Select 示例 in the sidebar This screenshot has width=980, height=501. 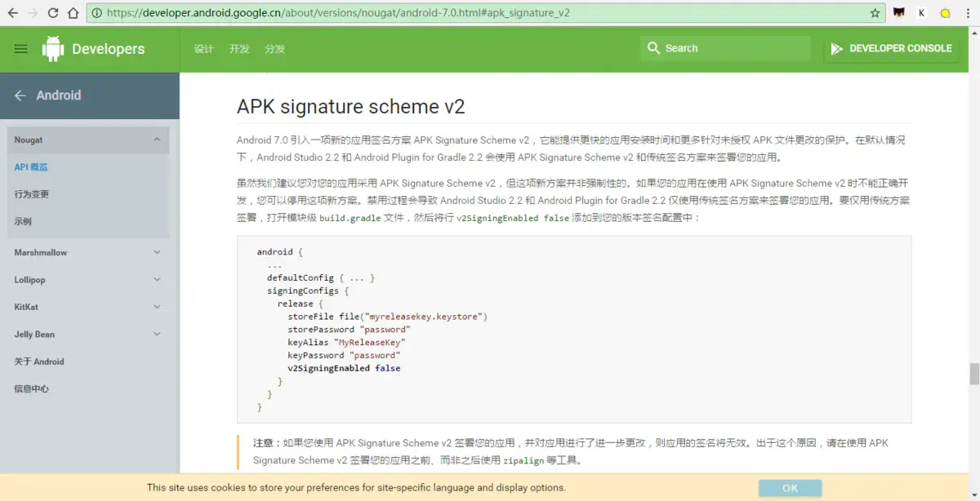[x=23, y=221]
